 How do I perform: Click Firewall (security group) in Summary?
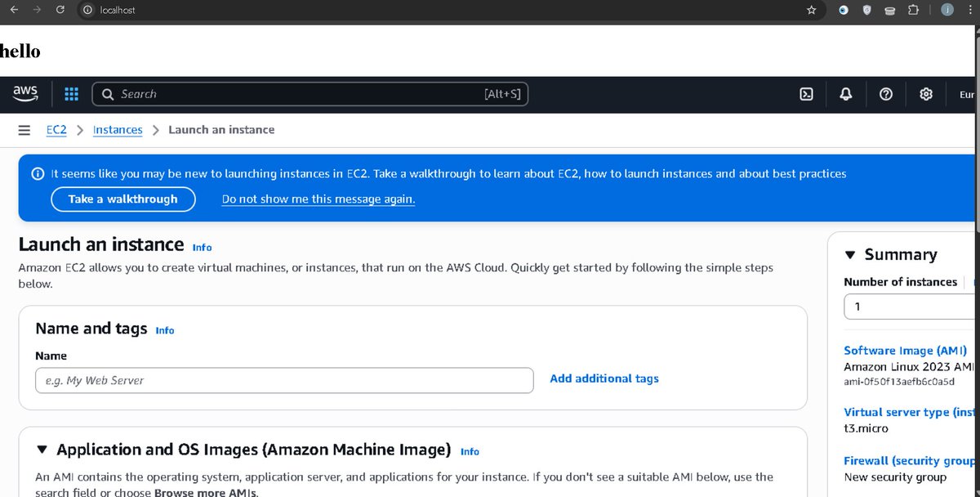click(x=910, y=460)
